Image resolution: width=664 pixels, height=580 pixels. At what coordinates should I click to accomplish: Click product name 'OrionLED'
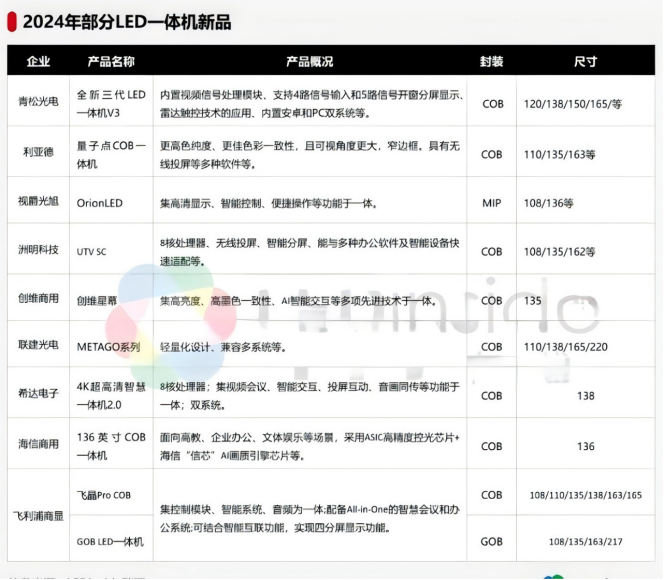(x=100, y=203)
